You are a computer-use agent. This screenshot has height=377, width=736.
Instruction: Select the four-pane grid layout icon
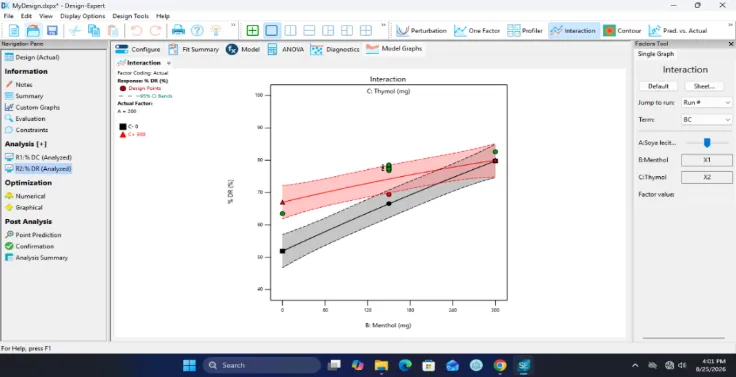366,31
